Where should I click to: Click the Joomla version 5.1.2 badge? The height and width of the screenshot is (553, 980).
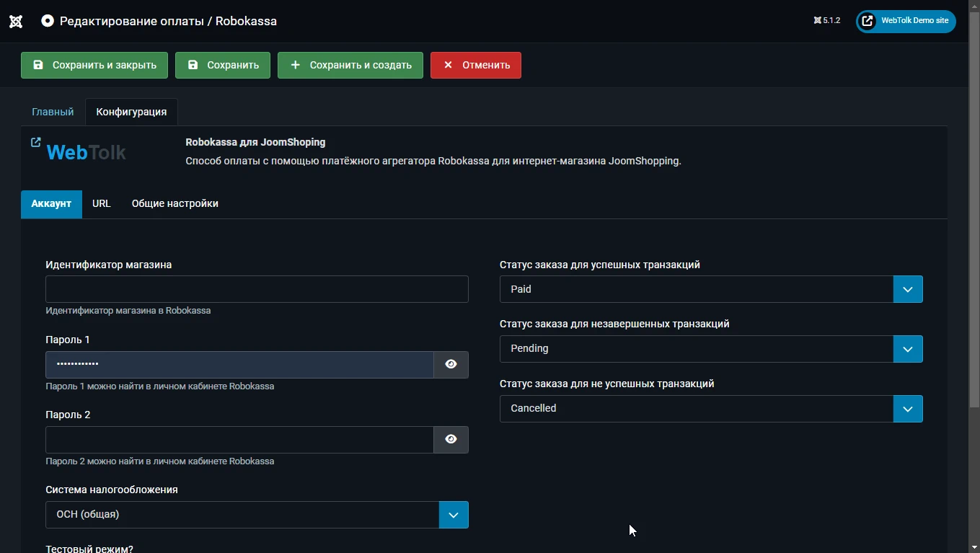826,21
